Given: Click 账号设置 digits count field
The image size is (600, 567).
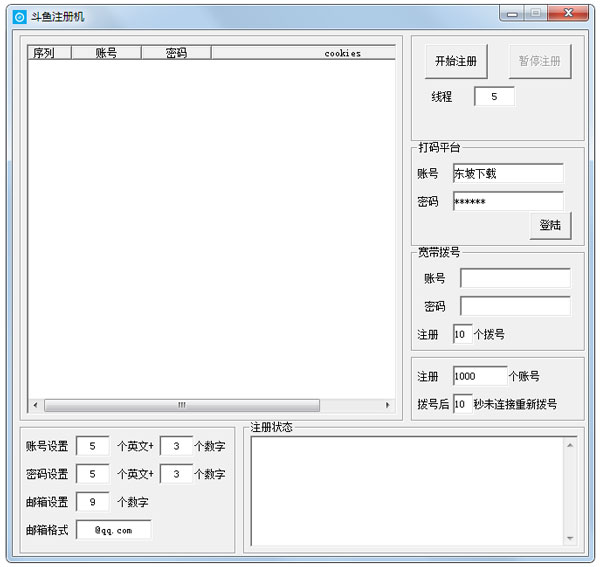Looking at the screenshot, I should click(x=176, y=446).
